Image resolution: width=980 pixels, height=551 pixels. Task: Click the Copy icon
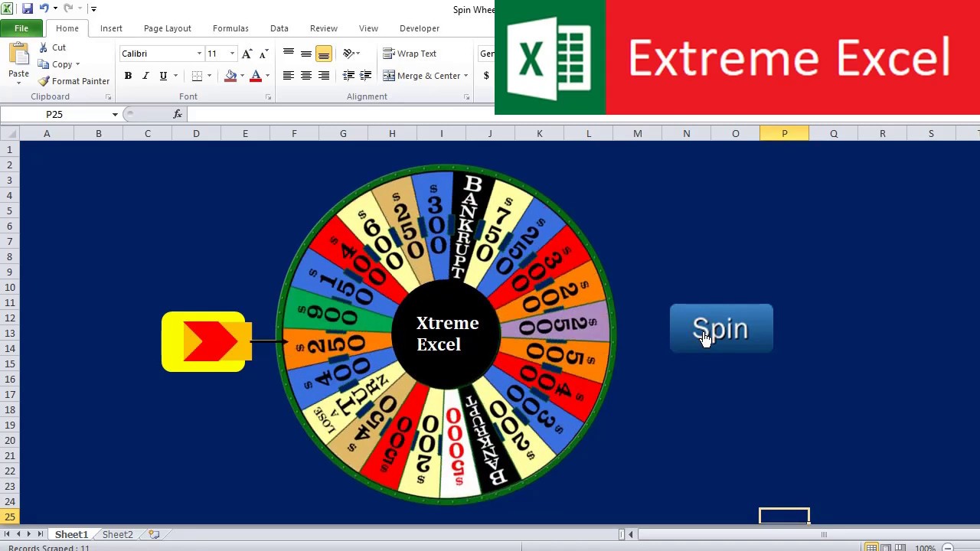tap(44, 64)
